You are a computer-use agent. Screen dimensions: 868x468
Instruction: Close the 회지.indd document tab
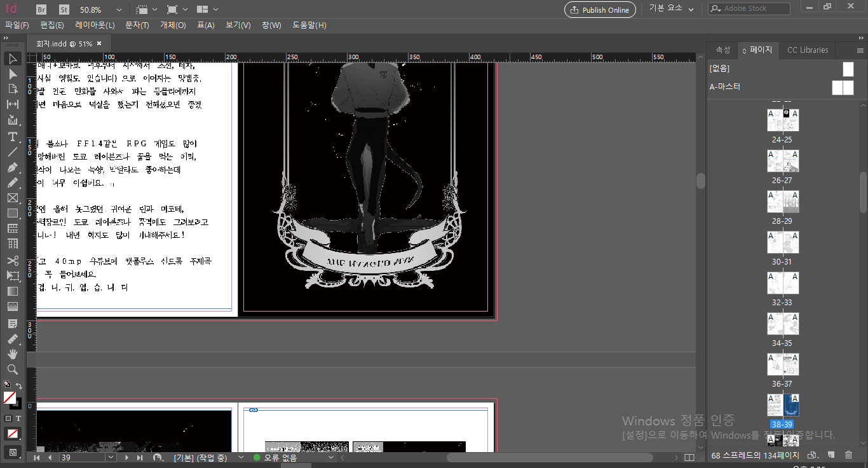click(x=99, y=44)
